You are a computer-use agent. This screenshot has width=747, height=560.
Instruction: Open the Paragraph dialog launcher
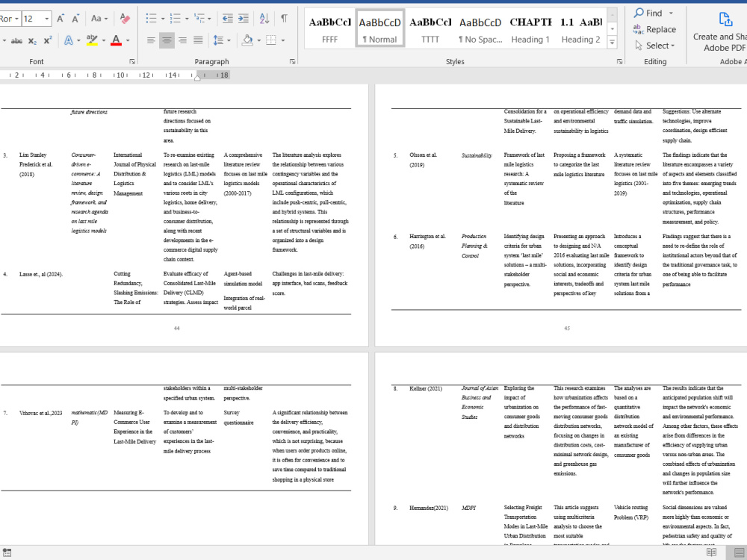point(293,61)
